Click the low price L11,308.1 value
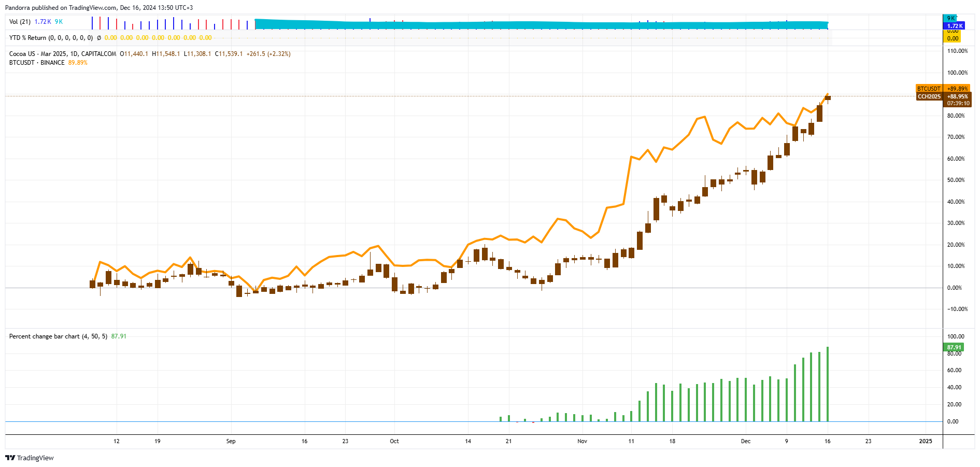Screen dimensions: 980x467 click(197, 54)
